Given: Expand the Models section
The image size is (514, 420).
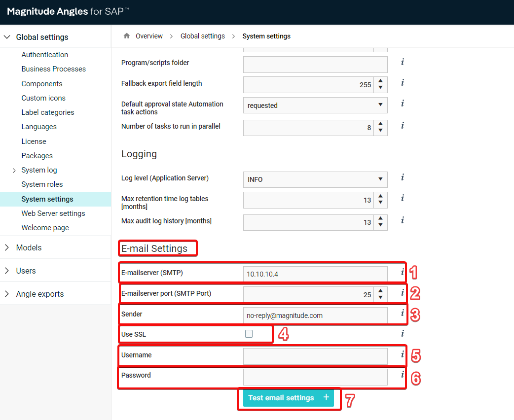Looking at the screenshot, I should coord(7,247).
